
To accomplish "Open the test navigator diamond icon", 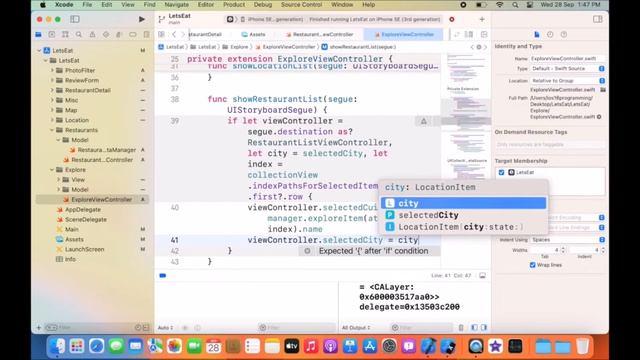I will coord(106,35).
